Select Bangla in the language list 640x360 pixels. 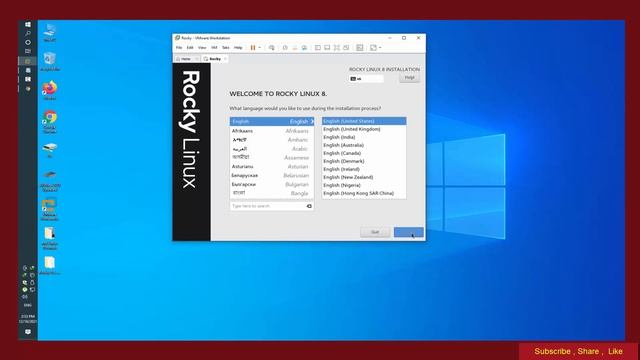pos(272,193)
